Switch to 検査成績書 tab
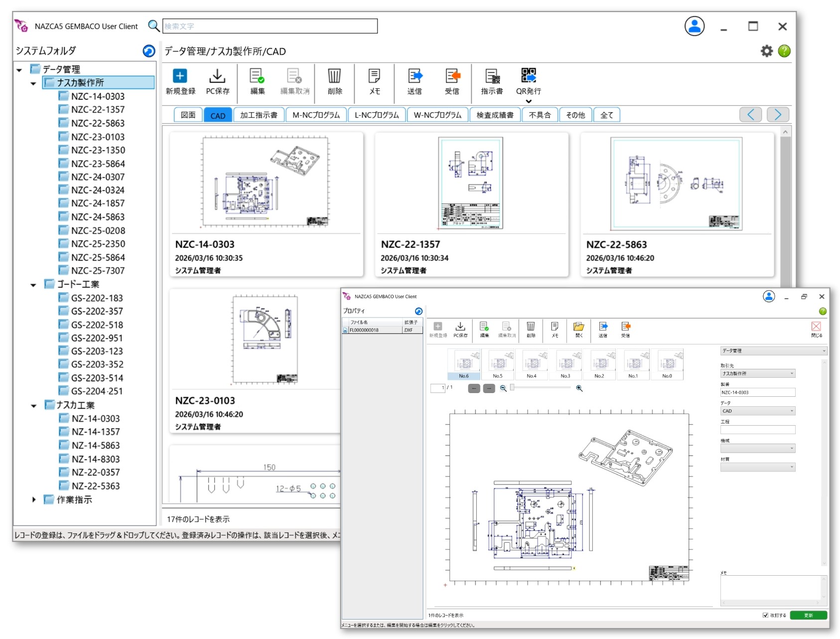Screen dimensions: 840x639 (495, 115)
